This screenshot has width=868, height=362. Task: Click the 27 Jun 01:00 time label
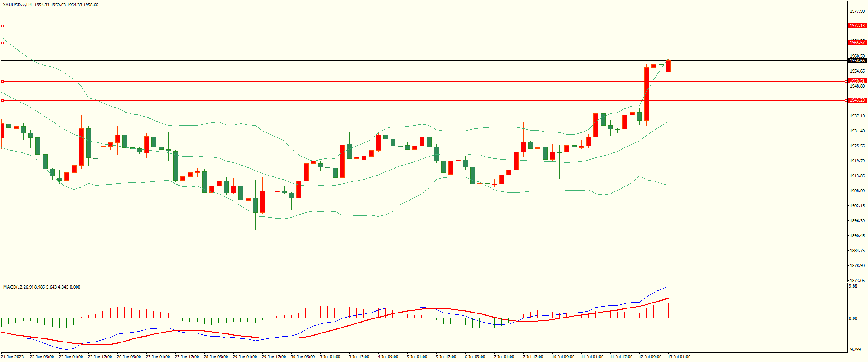coord(158,357)
